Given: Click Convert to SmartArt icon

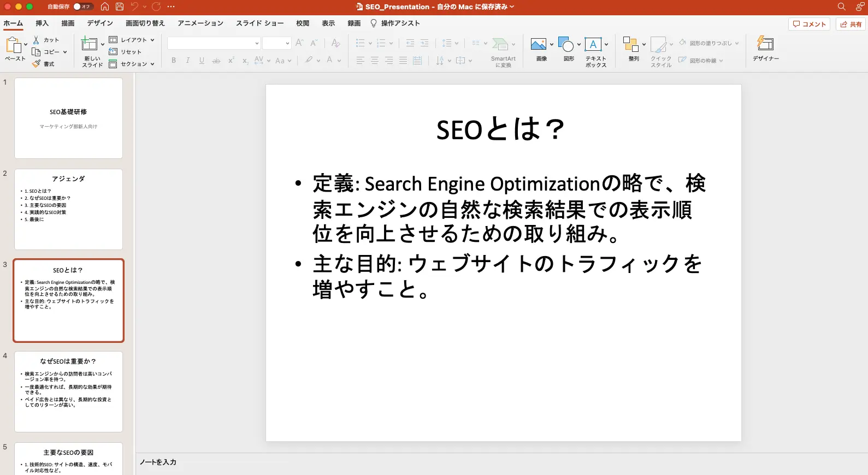Looking at the screenshot, I should point(500,44).
